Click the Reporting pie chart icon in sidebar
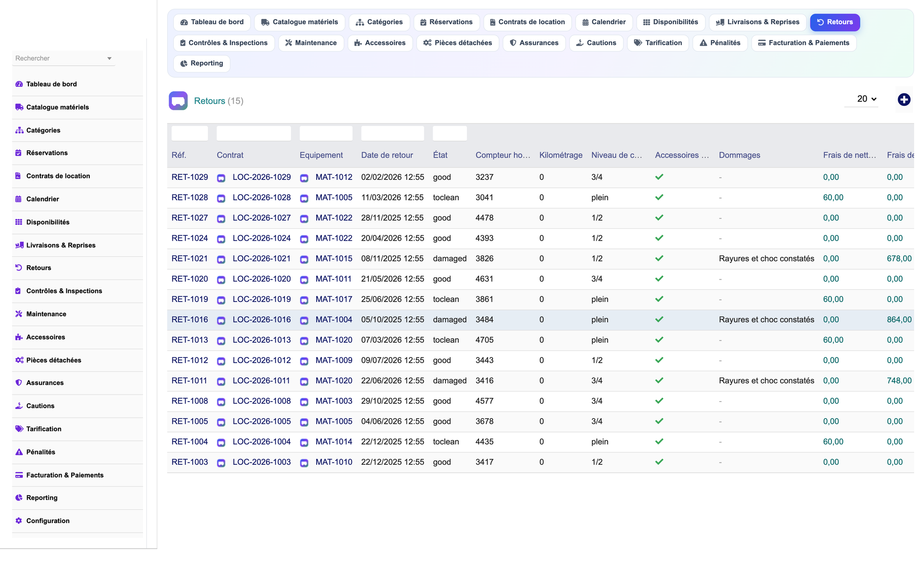This screenshot has width=924, height=572. (x=19, y=497)
